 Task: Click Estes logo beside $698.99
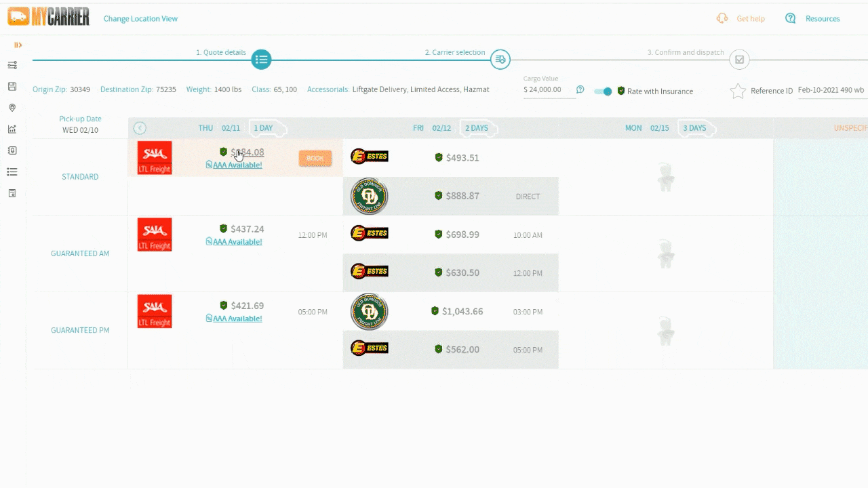370,234
